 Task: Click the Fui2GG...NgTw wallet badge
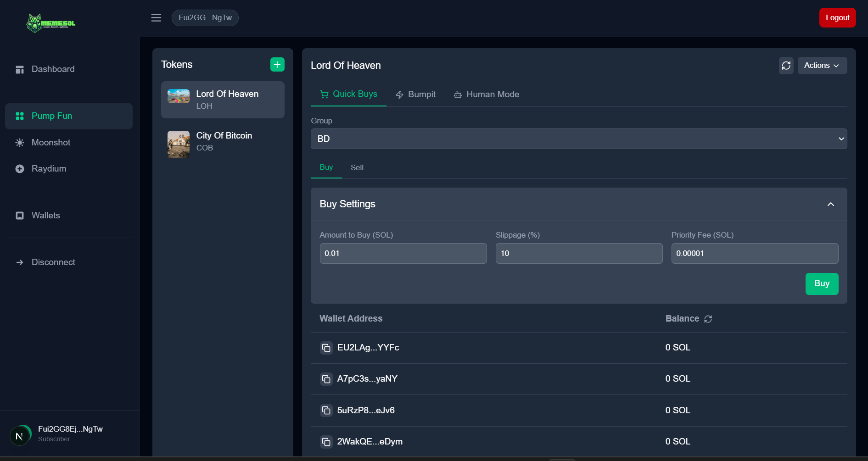tap(205, 18)
